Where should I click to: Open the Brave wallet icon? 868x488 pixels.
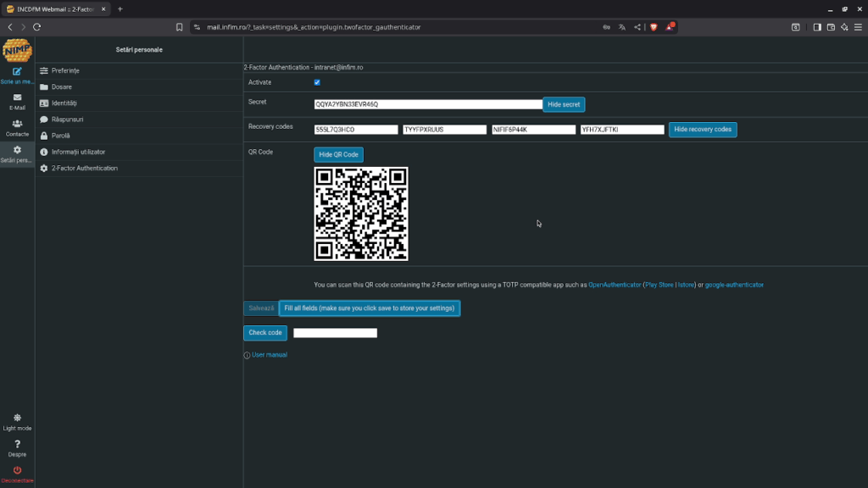point(831,27)
